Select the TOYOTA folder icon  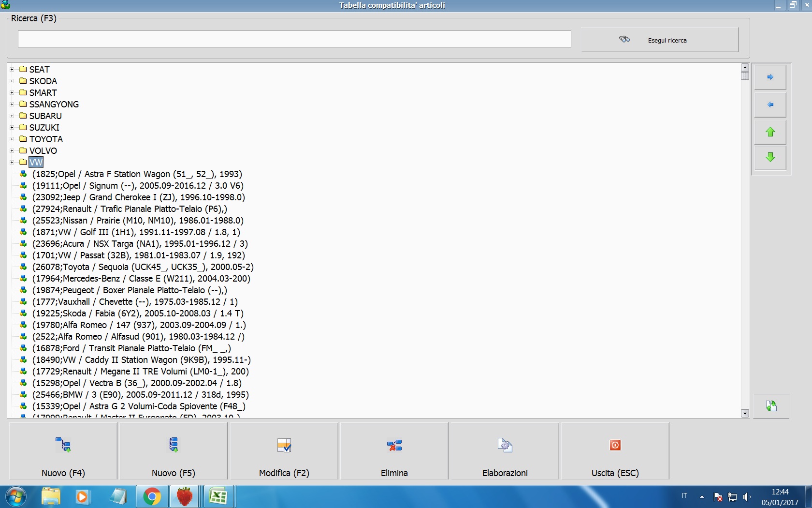tap(23, 139)
